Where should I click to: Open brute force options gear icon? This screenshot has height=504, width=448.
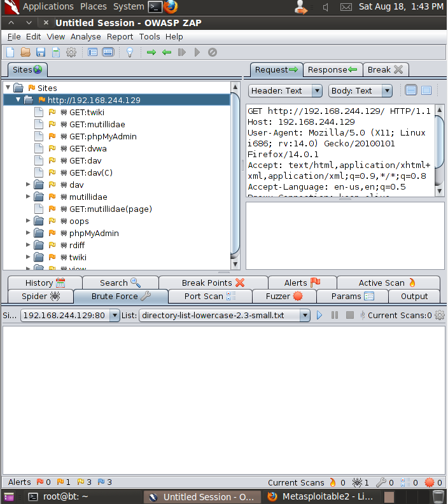(x=439, y=315)
